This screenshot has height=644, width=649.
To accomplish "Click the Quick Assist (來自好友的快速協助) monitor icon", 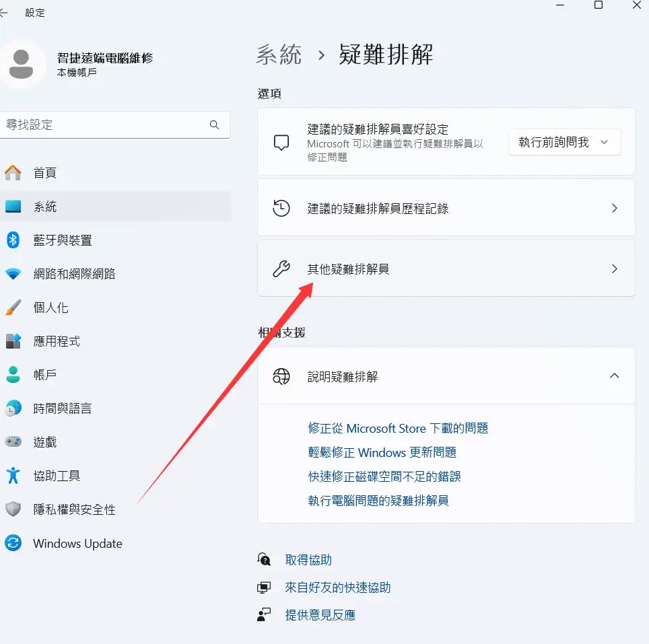I will (x=264, y=587).
